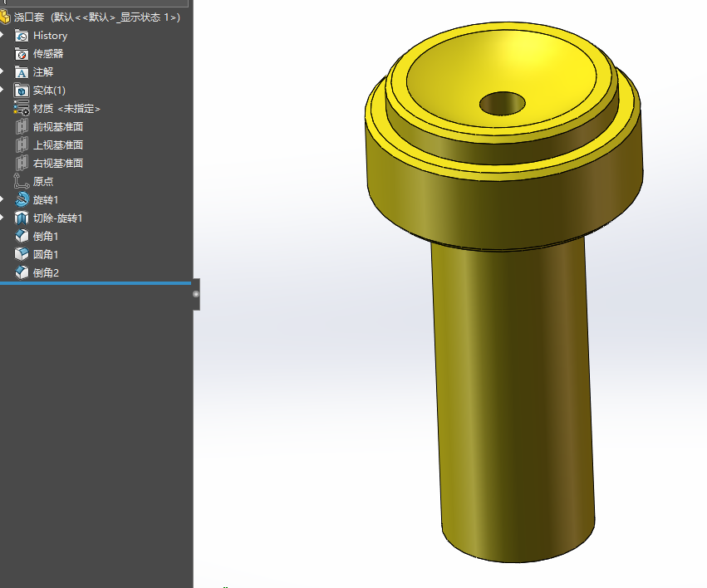
Task: Click the 倒角2 text label
Action: tap(46, 272)
